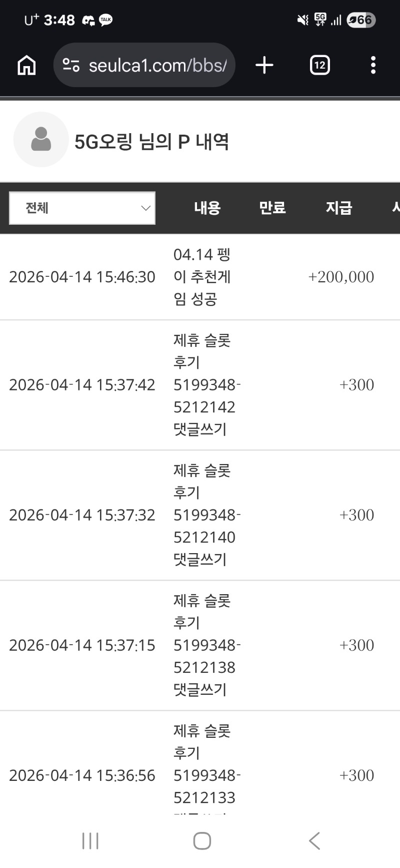This screenshot has width=400, height=868.
Task: Tap the user profile avatar icon
Action: [40, 140]
